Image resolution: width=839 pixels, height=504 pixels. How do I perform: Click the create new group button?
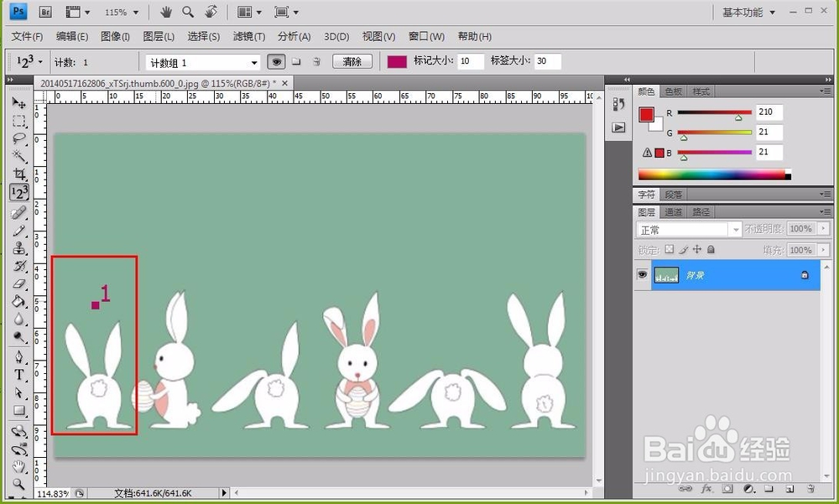tap(769, 488)
